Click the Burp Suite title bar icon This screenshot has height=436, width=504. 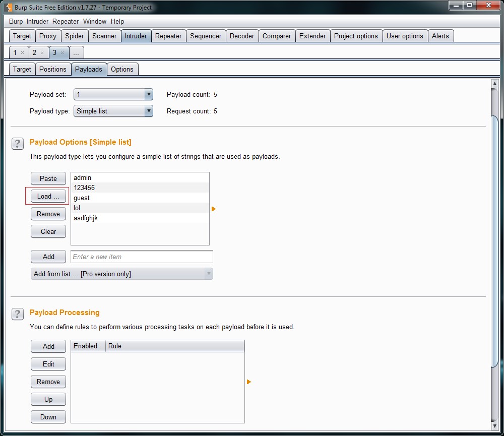pos(9,8)
